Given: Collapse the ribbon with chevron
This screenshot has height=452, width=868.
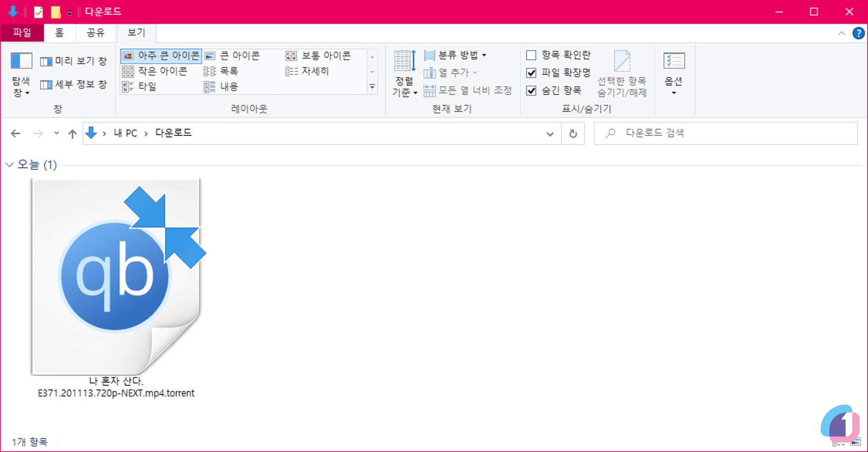Looking at the screenshot, I should tap(841, 33).
